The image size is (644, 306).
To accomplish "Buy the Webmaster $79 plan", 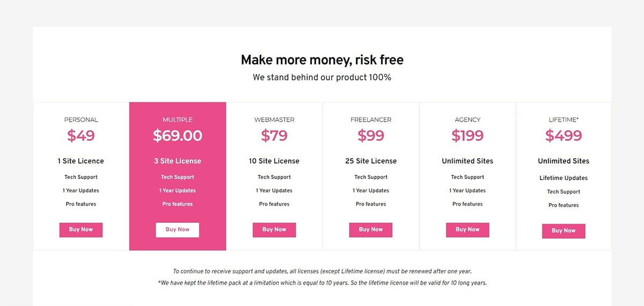I will coord(274,230).
